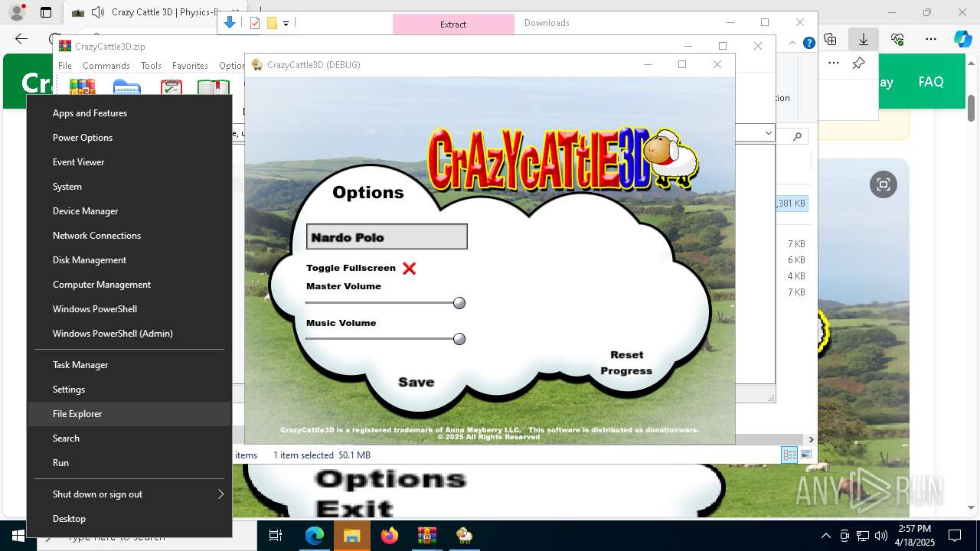Switch Explorer to details view icon
The image size is (980, 551).
pyautogui.click(x=789, y=455)
